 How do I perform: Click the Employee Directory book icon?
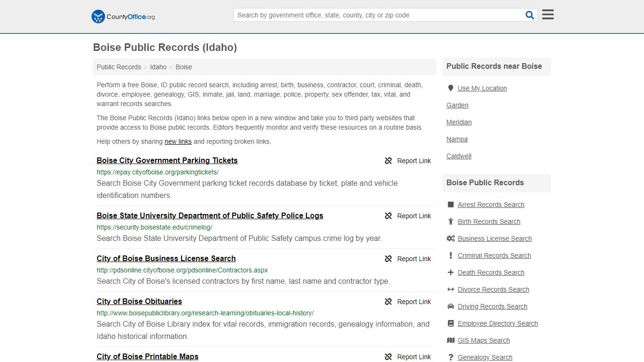click(451, 323)
